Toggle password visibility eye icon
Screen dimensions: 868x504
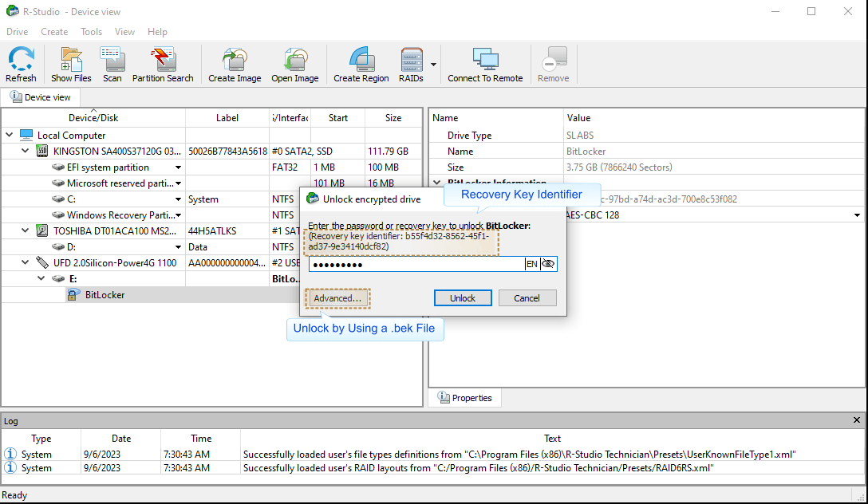tap(548, 264)
